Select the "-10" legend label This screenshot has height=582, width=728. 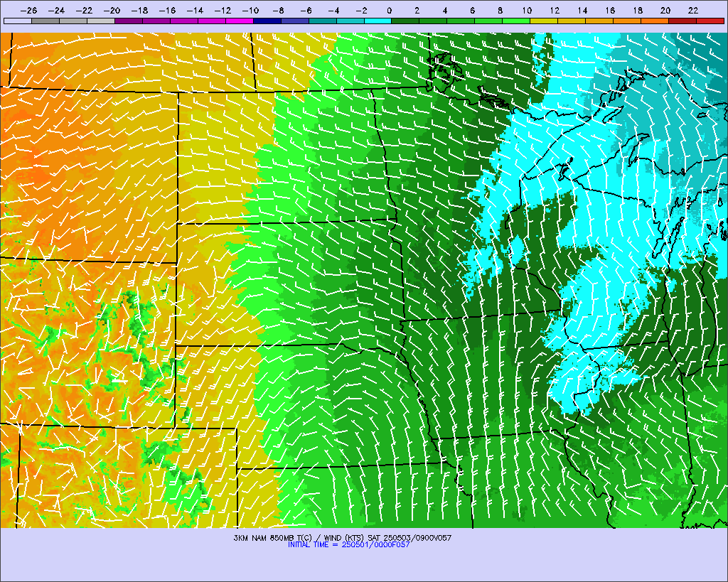[250, 11]
